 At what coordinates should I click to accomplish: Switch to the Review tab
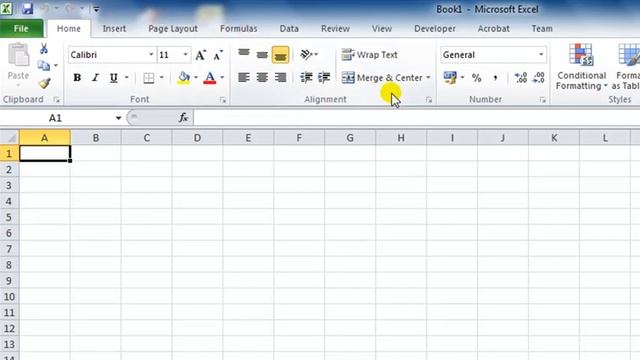tap(336, 29)
